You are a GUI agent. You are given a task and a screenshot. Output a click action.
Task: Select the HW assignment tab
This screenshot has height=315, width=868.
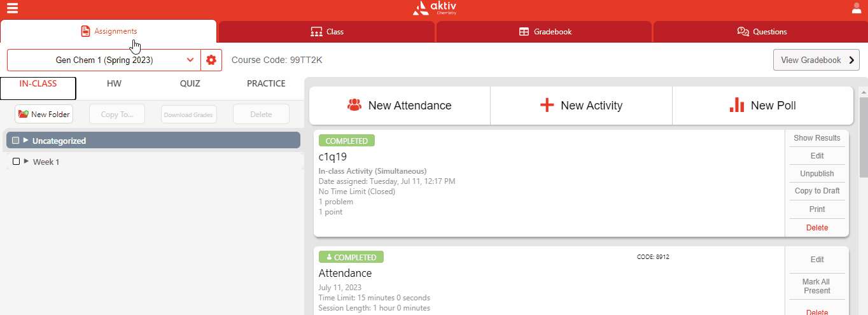[x=114, y=83]
